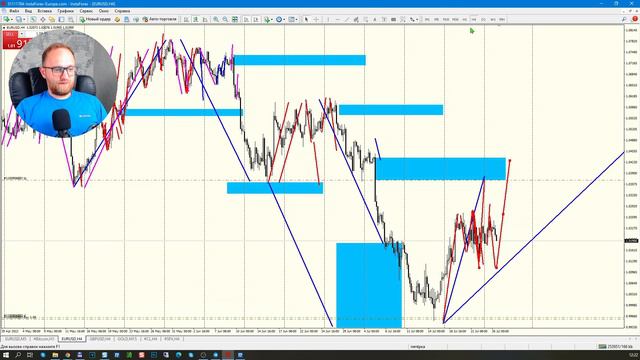Open the New Chart tool

(x=7, y=19)
